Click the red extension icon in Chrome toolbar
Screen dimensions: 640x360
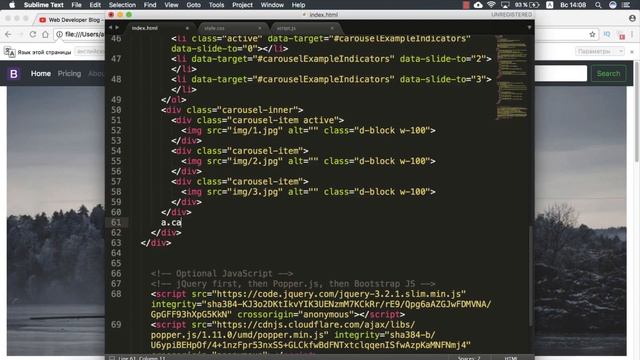[621, 35]
